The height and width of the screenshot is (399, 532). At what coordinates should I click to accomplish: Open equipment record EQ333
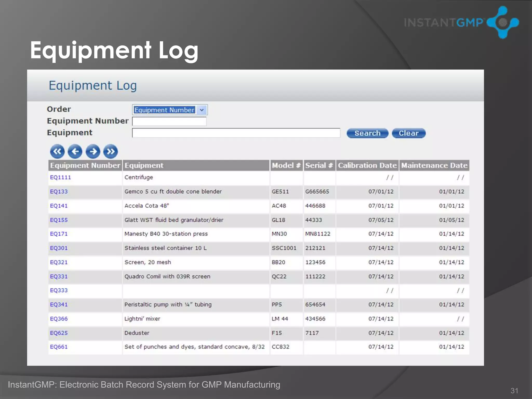(x=59, y=290)
